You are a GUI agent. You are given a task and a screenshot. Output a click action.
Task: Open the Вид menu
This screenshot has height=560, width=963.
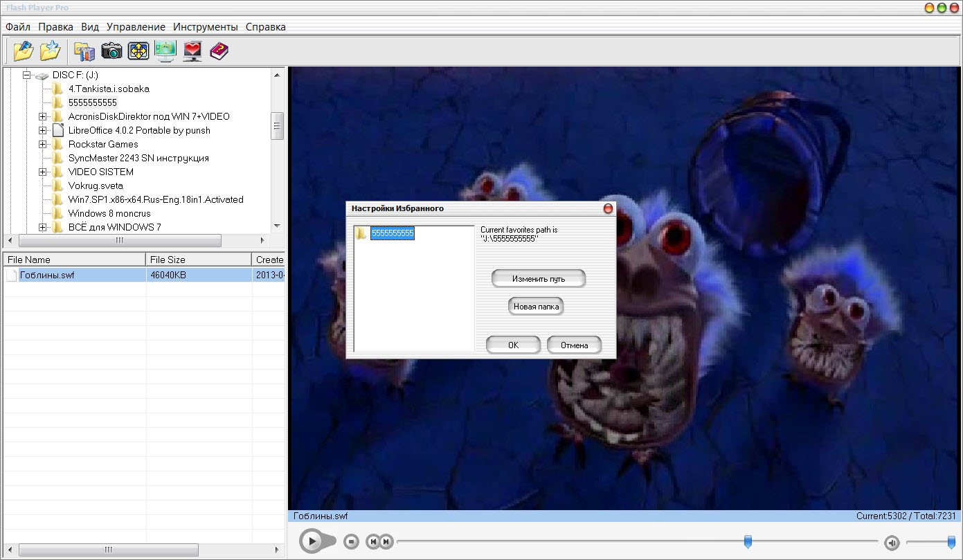pyautogui.click(x=90, y=27)
